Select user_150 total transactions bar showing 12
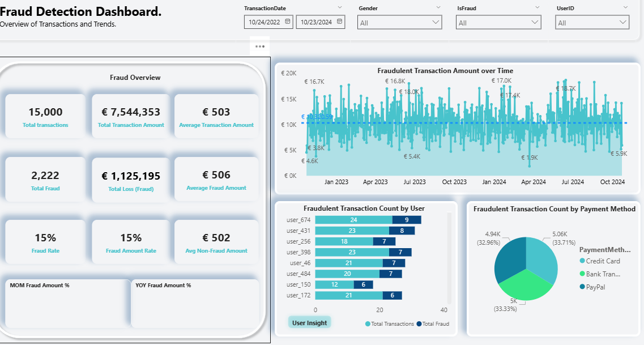Viewport: 644px width, 345px height. (x=334, y=284)
